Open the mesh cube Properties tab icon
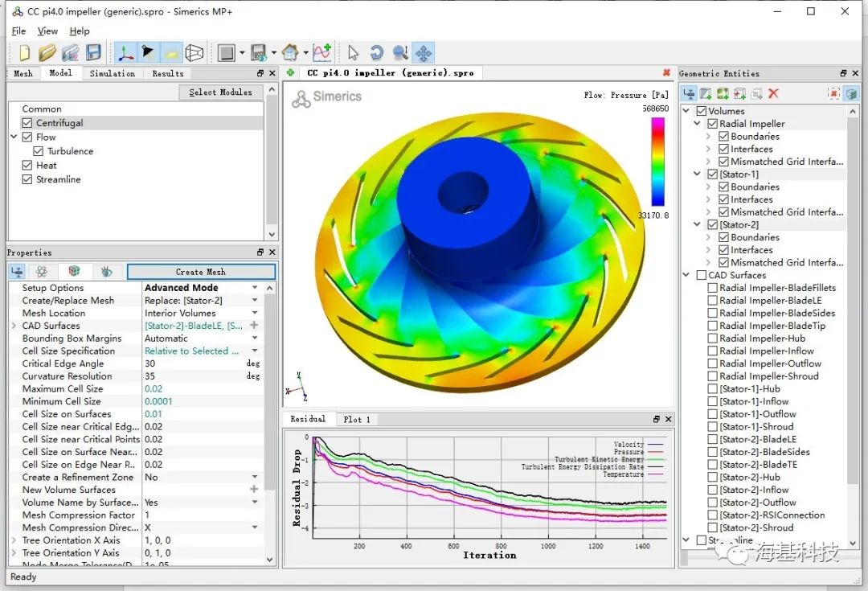 [74, 271]
